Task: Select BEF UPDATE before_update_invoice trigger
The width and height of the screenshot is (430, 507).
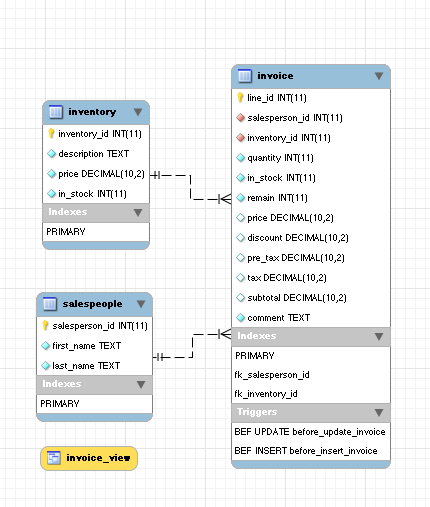Action: 311,432
